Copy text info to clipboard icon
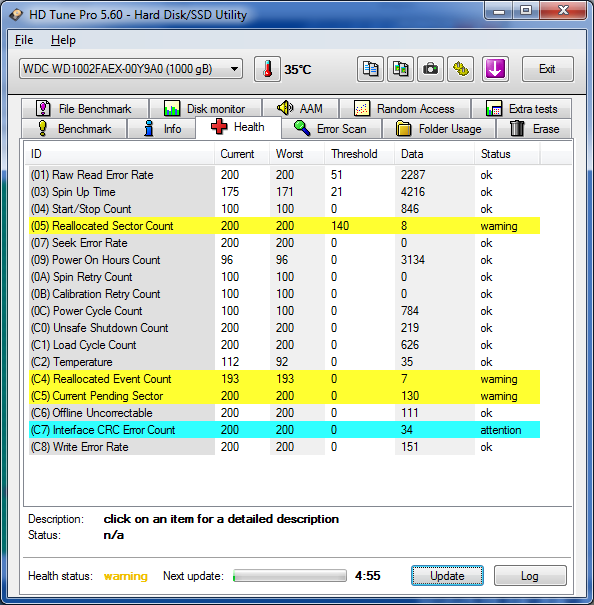The width and height of the screenshot is (594, 605). [x=370, y=69]
